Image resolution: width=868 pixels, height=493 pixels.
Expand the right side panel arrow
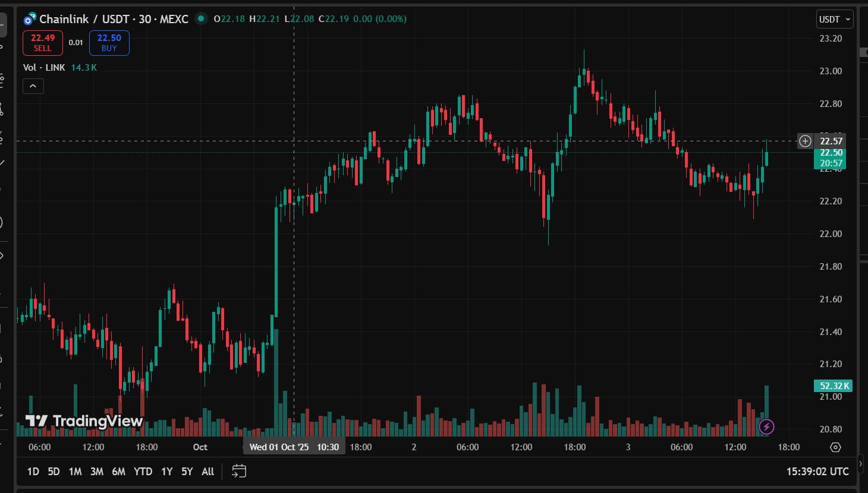click(860, 463)
